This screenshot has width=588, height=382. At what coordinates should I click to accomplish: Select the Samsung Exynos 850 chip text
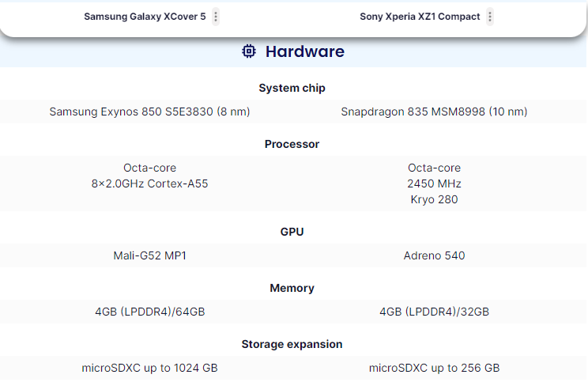point(149,112)
